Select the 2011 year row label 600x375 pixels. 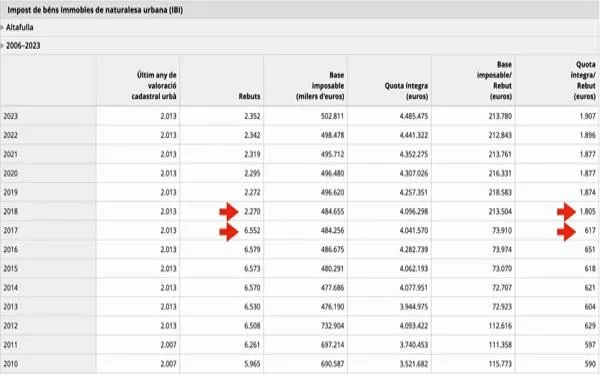[11, 345]
